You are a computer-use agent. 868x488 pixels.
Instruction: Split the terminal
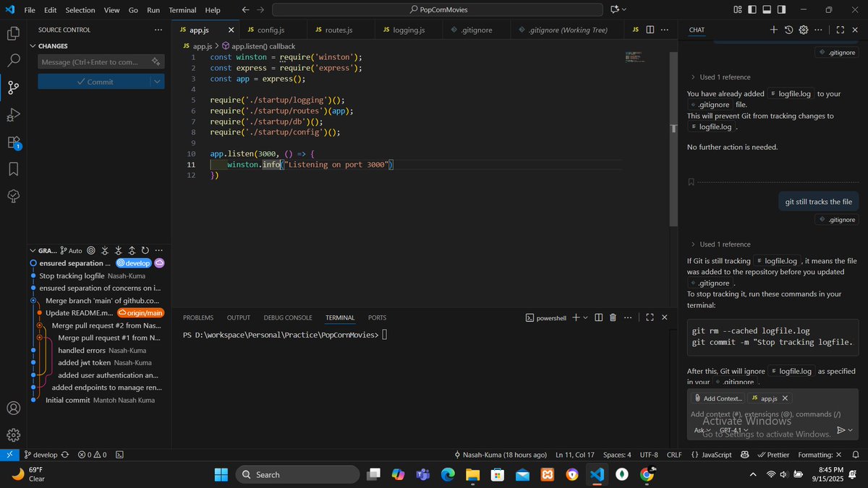tap(598, 317)
